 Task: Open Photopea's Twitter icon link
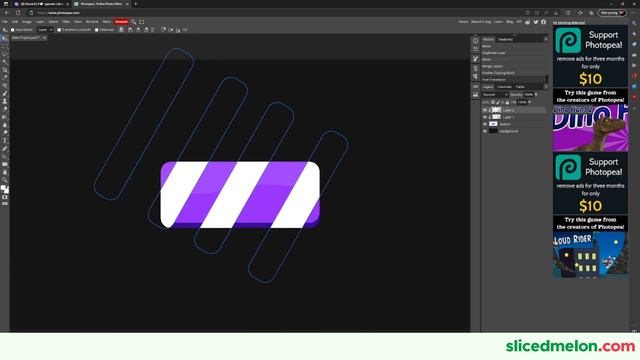click(536, 22)
